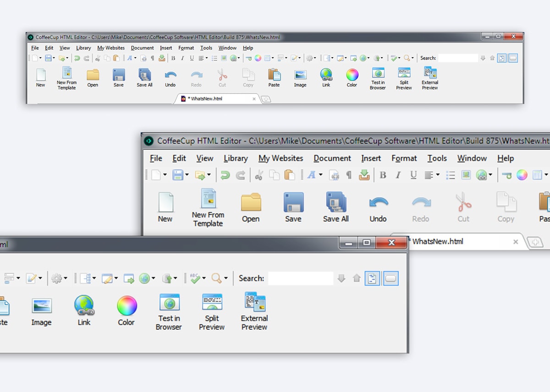Toggle Italic formatting in the enlarged toolbar
This screenshot has height=392, width=550.
coord(398,175)
